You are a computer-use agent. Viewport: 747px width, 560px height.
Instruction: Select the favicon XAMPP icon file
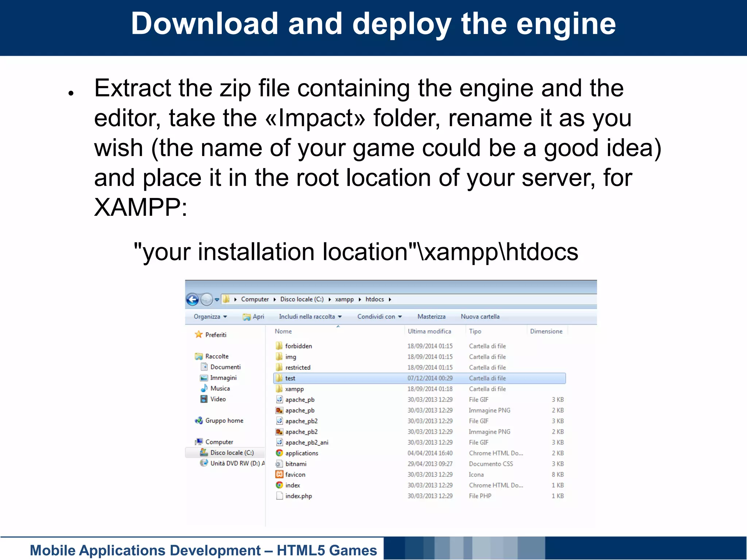coord(279,474)
